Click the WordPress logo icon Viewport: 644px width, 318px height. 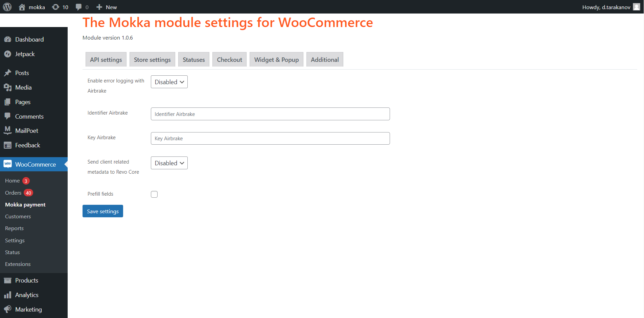7,7
